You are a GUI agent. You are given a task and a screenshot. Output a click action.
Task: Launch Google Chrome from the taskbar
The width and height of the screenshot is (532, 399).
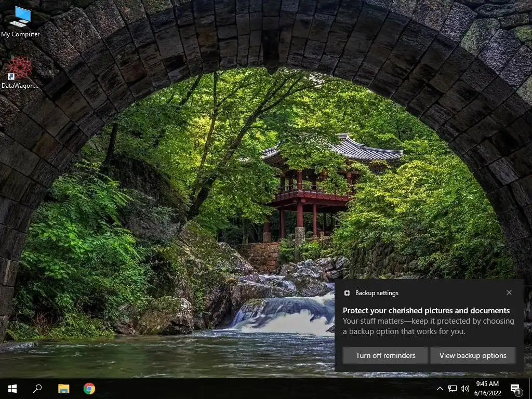(x=89, y=389)
